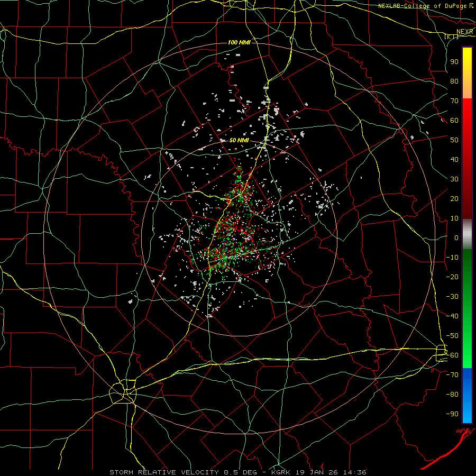Click the 80 value on velocity scale
The height and width of the screenshot is (476, 476).
[454, 81]
